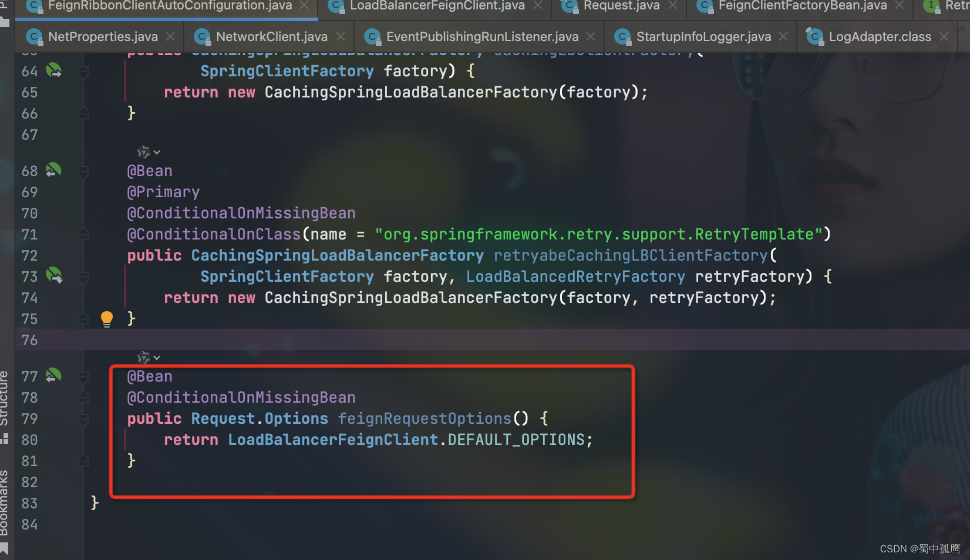
Task: Click @ConditionalOnMissingBean on line 78
Action: click(241, 397)
